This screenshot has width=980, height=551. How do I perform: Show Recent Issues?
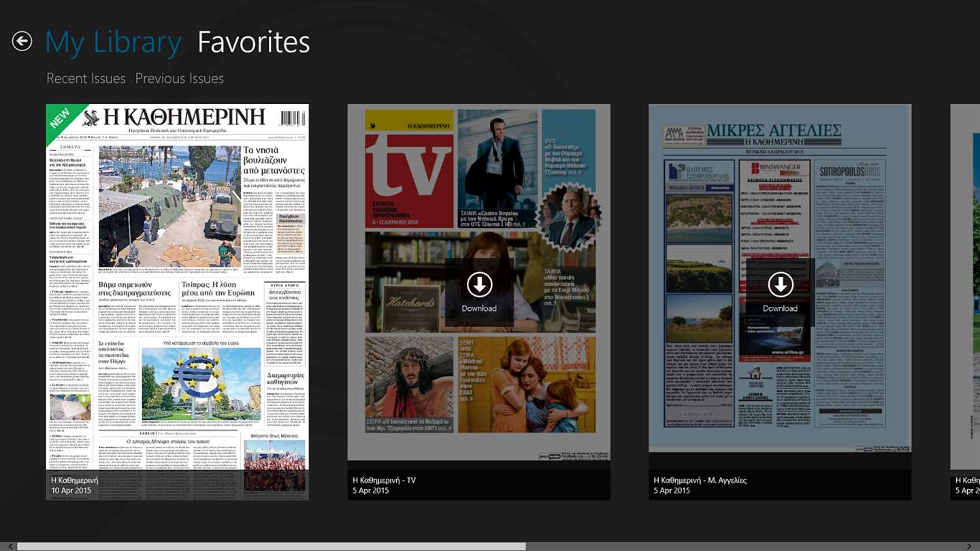coord(86,78)
